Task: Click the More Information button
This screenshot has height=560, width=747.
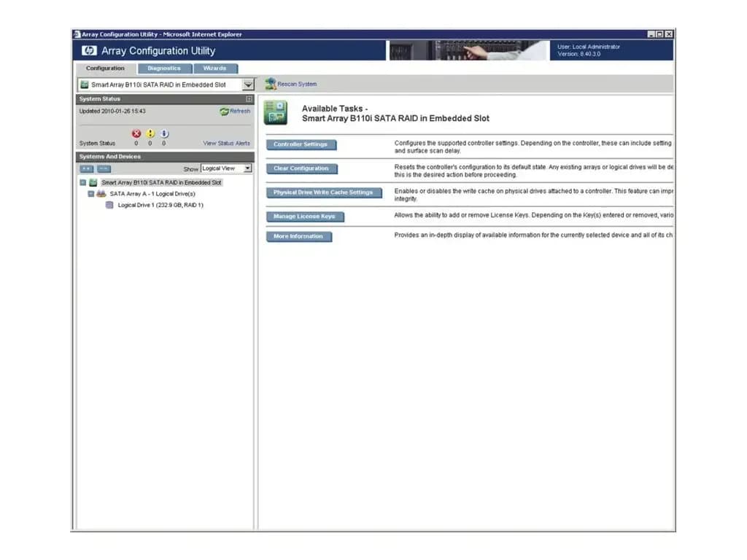Action: [x=298, y=237]
